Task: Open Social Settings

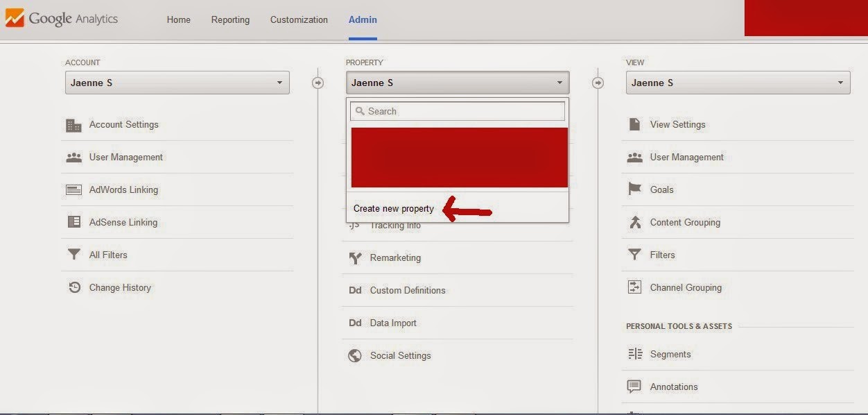Action: 400,355
